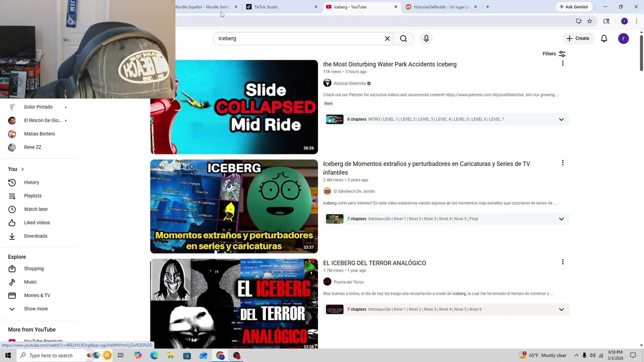The width and height of the screenshot is (644, 362).
Task: Click install app icon in address bar
Action: pyautogui.click(x=579, y=21)
